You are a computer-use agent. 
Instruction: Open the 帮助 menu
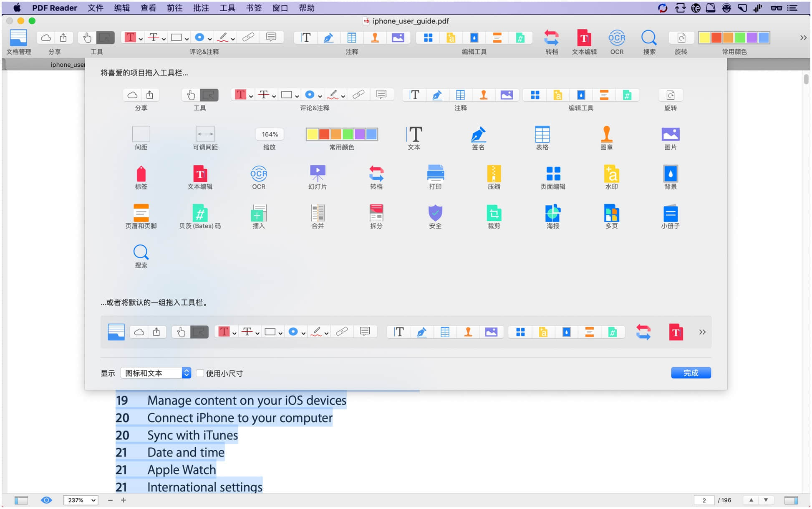pos(307,8)
